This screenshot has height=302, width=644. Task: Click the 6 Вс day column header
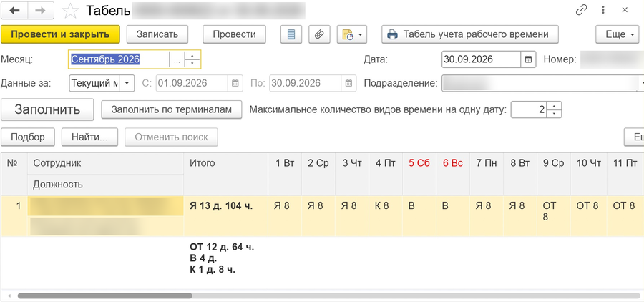(453, 174)
